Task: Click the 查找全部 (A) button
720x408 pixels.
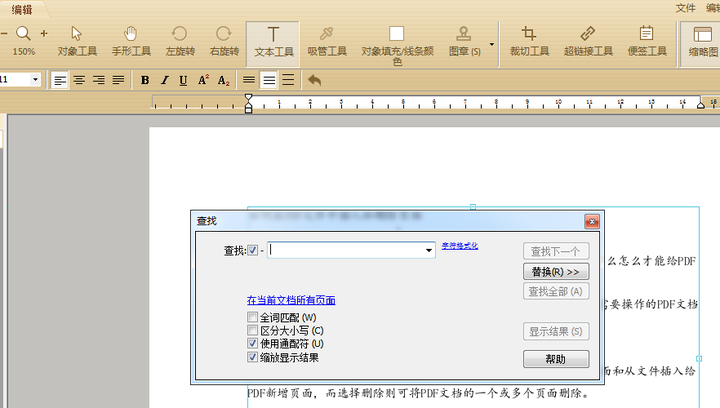Action: click(x=556, y=291)
